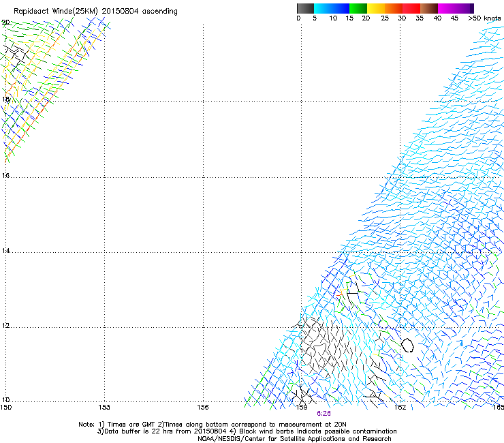
Task: Click the 156 longitude axis label
Action: click(x=203, y=408)
